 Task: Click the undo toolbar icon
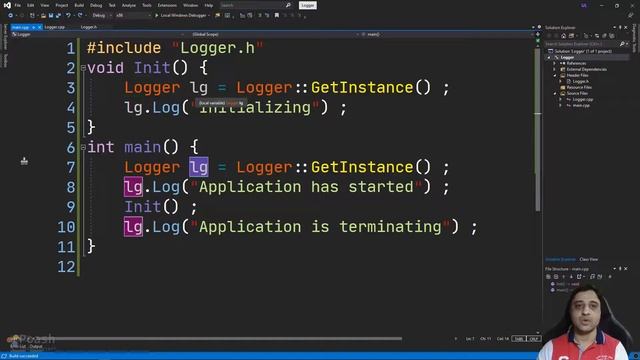point(68,16)
